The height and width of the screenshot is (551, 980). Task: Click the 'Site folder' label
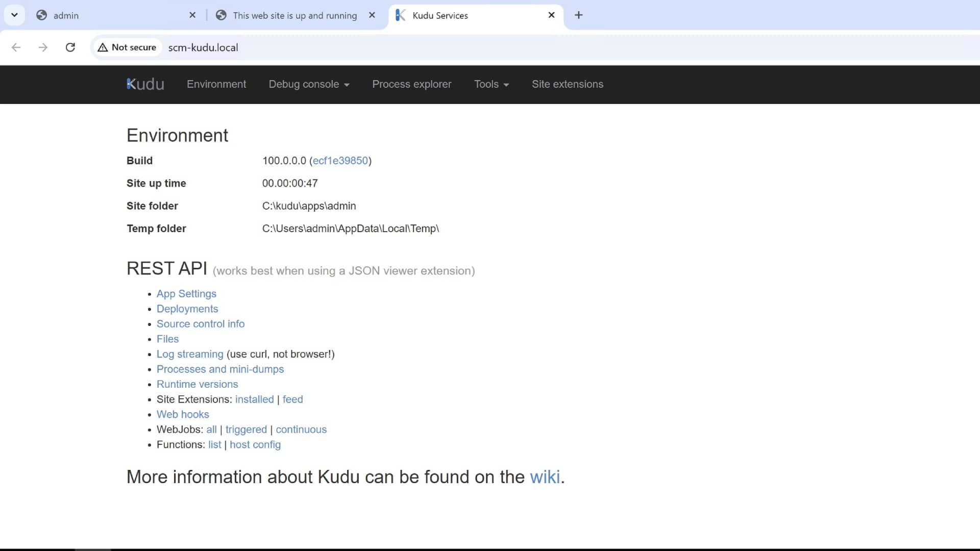tap(152, 206)
